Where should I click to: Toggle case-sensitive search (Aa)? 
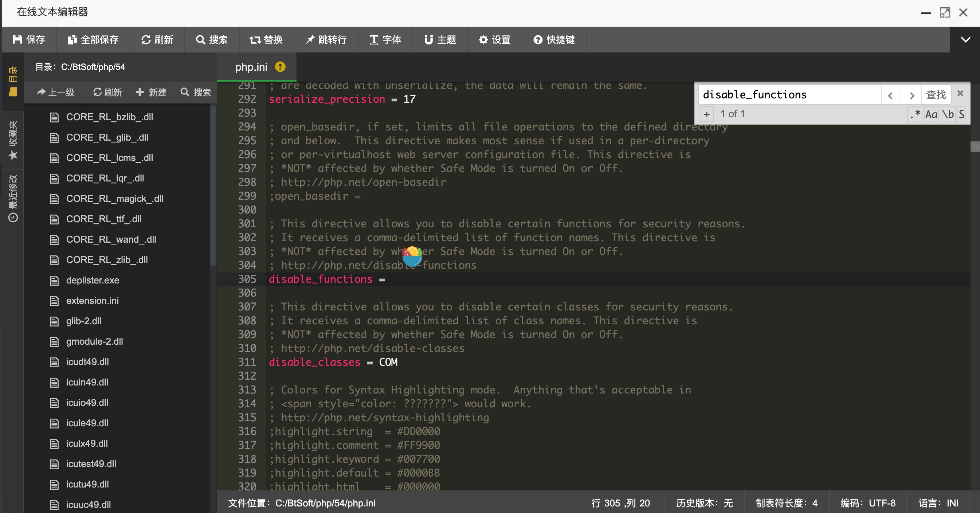931,114
